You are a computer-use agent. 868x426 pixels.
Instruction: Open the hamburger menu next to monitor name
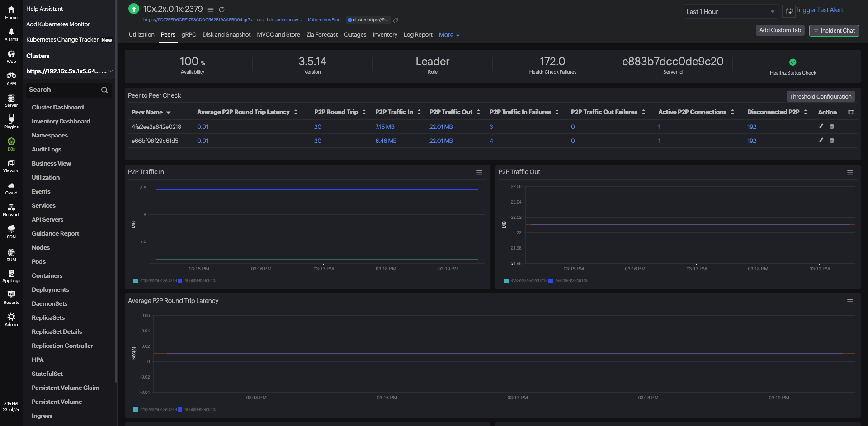point(210,9)
